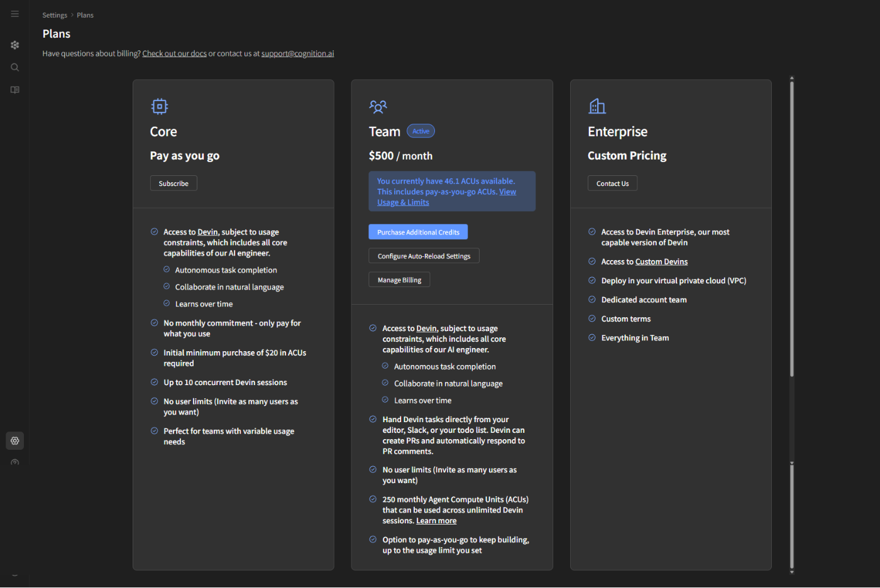Open the 'Check out our docs' link
This screenshot has width=880, height=588.
[175, 53]
